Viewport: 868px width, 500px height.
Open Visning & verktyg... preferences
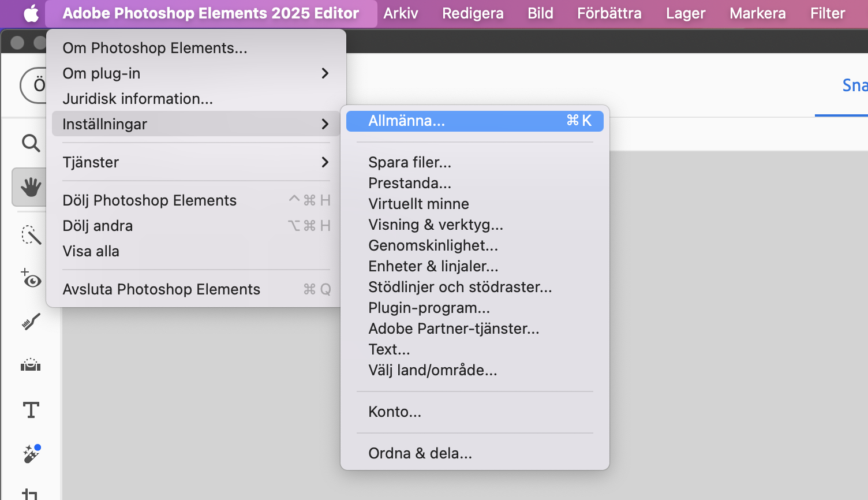click(x=474, y=225)
